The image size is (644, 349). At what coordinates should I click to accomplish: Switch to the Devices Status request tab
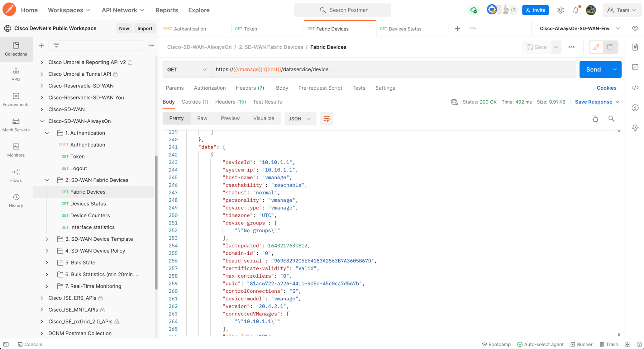coord(405,29)
